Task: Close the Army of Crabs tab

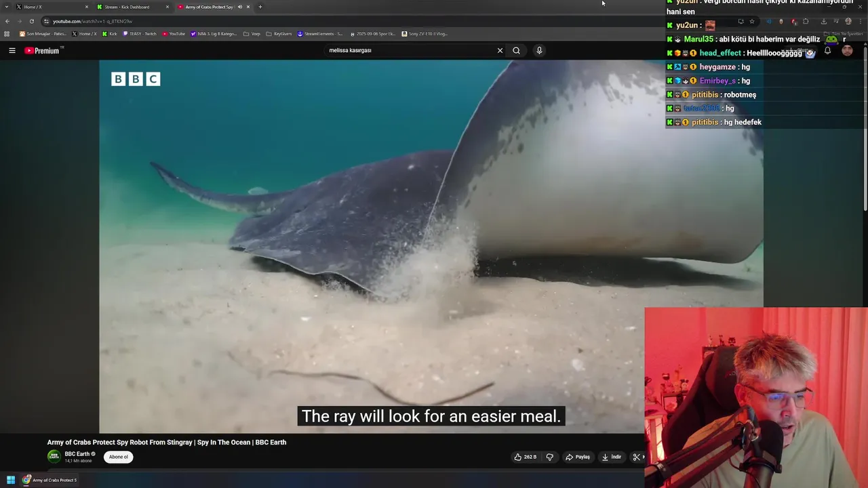Action: pos(248,7)
